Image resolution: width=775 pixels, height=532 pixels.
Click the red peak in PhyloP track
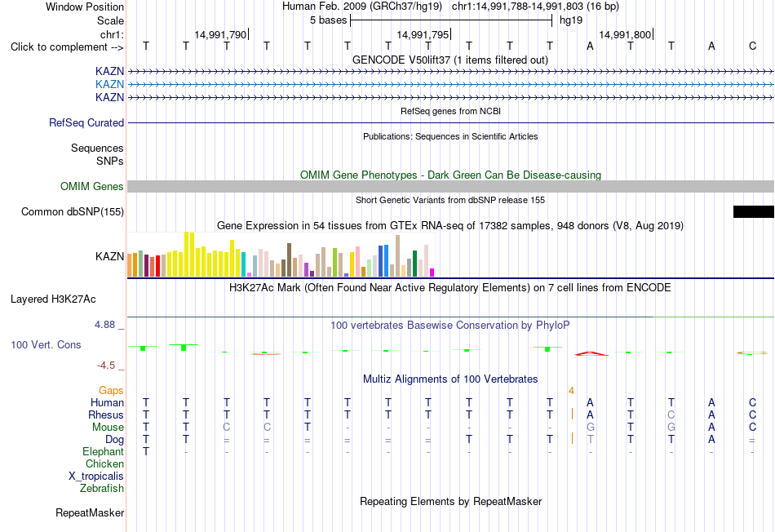pyautogui.click(x=591, y=353)
